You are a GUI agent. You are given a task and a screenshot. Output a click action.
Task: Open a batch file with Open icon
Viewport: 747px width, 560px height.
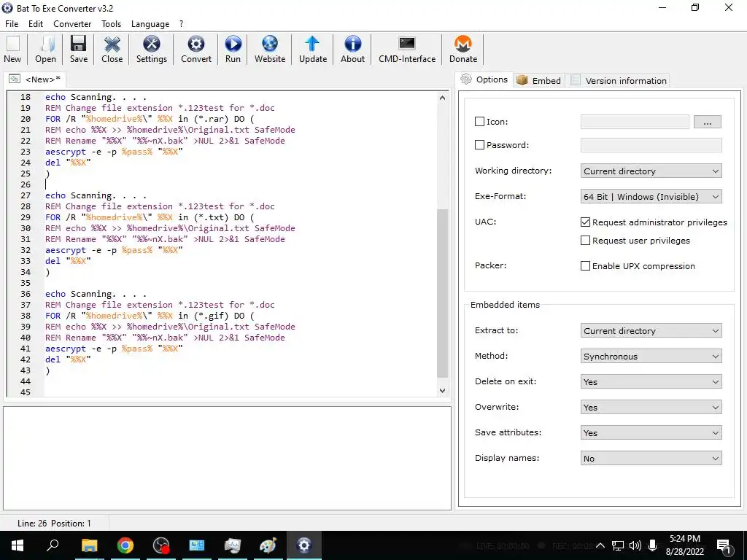tap(45, 49)
